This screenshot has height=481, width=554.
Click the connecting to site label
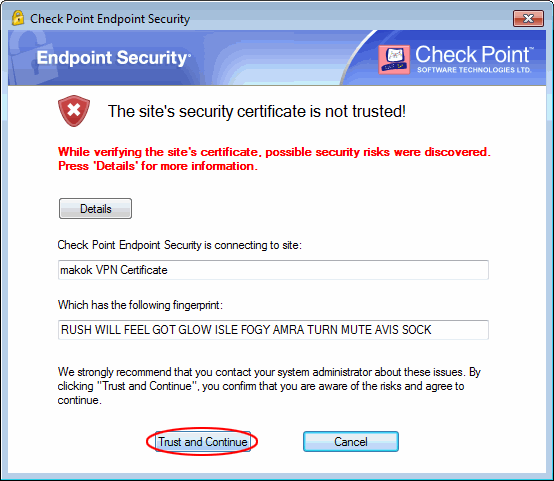(x=179, y=245)
